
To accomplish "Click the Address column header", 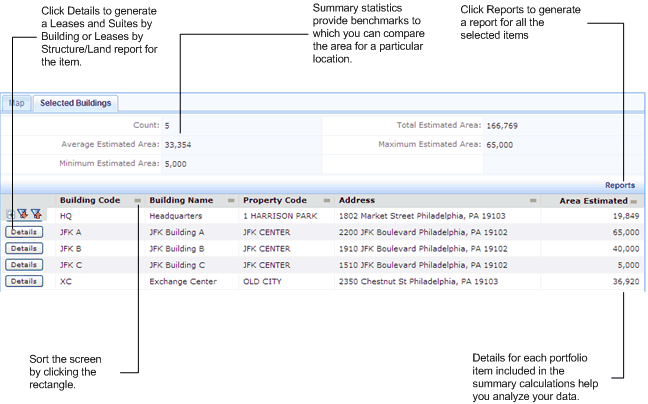I will [x=357, y=200].
